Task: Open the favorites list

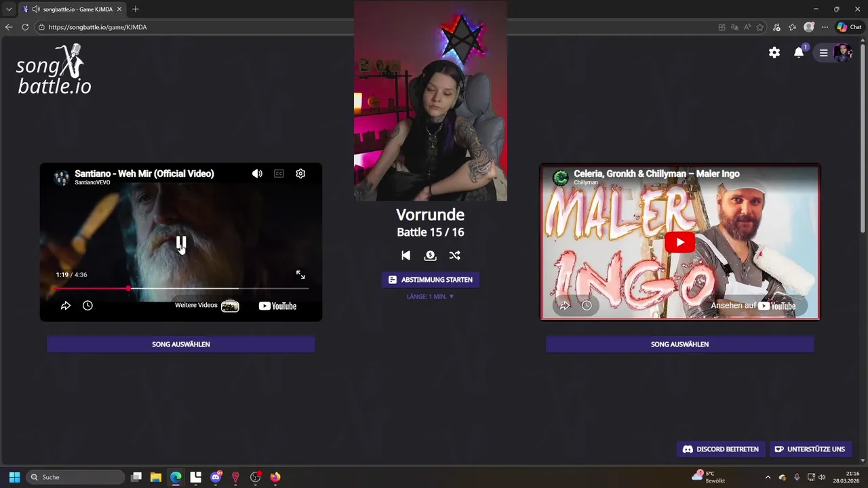Action: [792, 27]
